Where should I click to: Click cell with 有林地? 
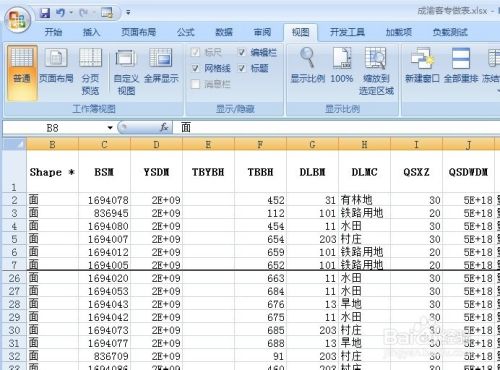[364, 200]
